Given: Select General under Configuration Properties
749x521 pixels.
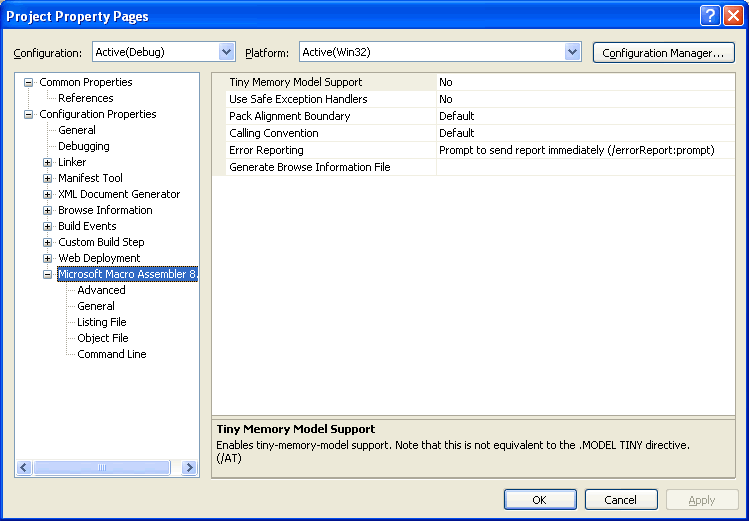Looking at the screenshot, I should tap(77, 130).
